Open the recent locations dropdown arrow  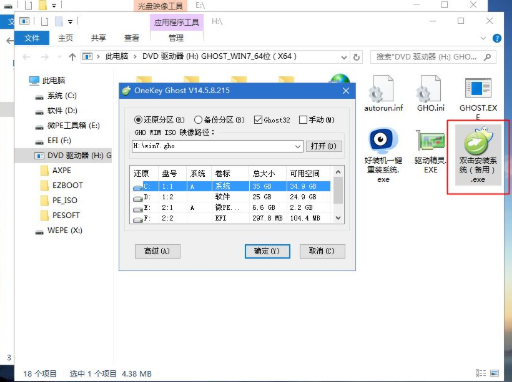pyautogui.click(x=59, y=57)
